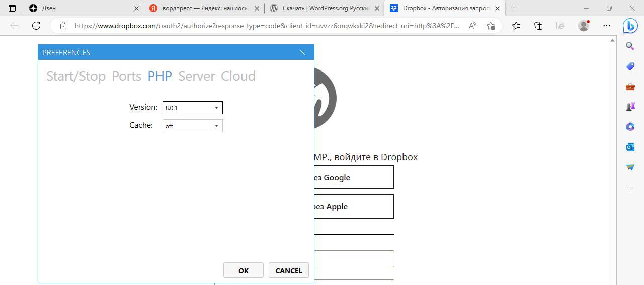The image size is (644, 285).
Task: Open the browser Collections icon
Action: coord(538,26)
